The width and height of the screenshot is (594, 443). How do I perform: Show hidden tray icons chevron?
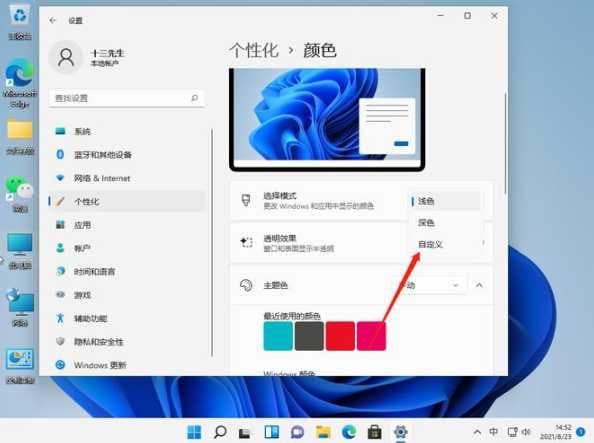(477, 432)
